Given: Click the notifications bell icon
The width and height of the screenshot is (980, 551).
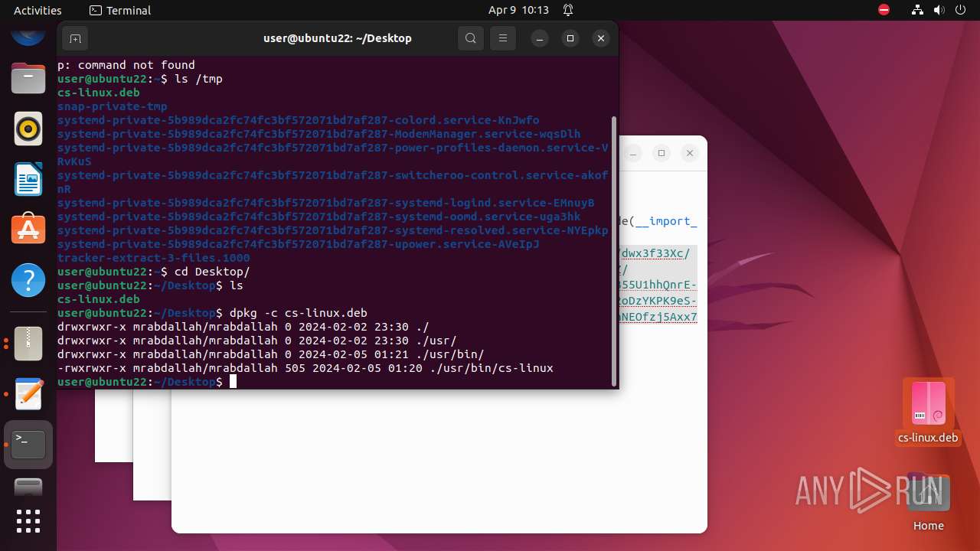Looking at the screenshot, I should 568,10.
